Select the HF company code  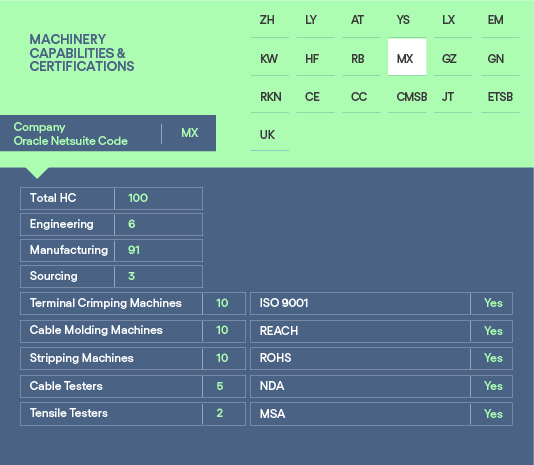[x=315, y=57]
